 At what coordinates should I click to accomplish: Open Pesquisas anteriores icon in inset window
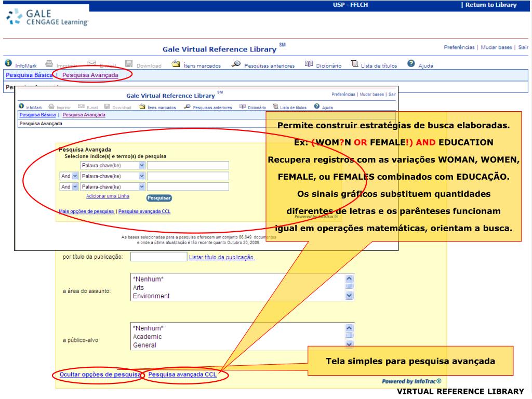coord(187,107)
